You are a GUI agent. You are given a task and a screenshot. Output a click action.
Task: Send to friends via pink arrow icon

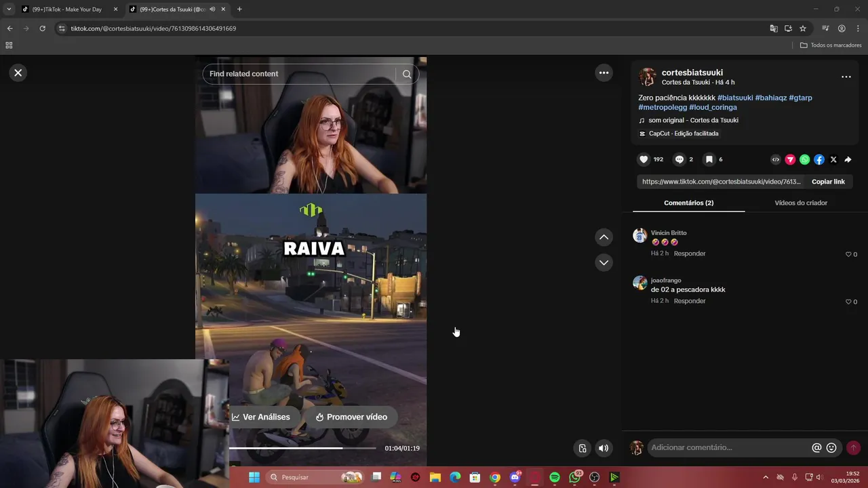[x=790, y=160]
